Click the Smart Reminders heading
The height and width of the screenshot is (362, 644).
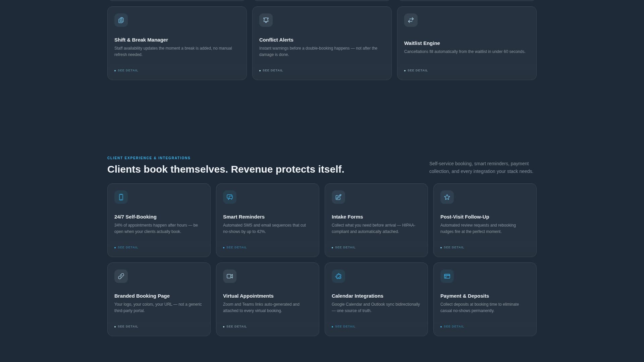click(244, 217)
